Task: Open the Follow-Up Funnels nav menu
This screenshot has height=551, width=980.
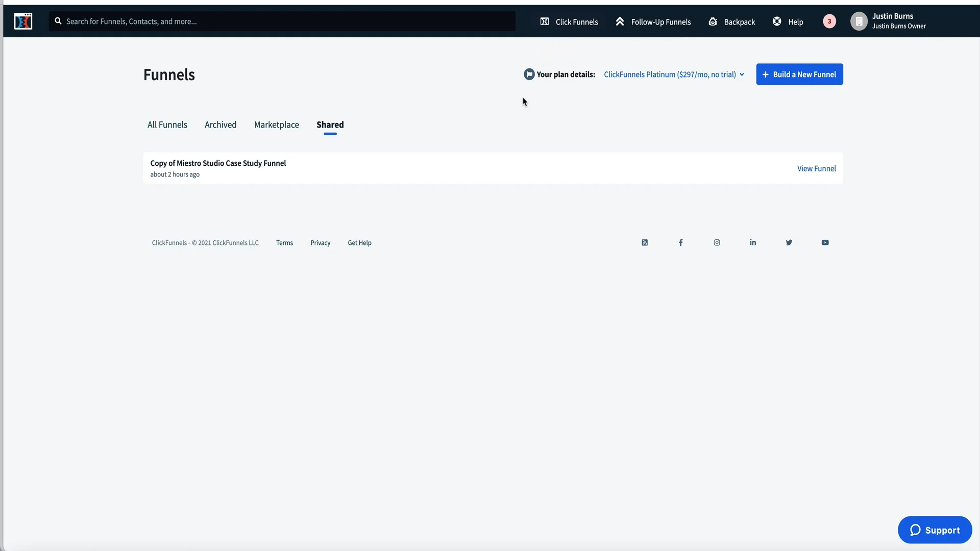Action: pyautogui.click(x=653, y=22)
